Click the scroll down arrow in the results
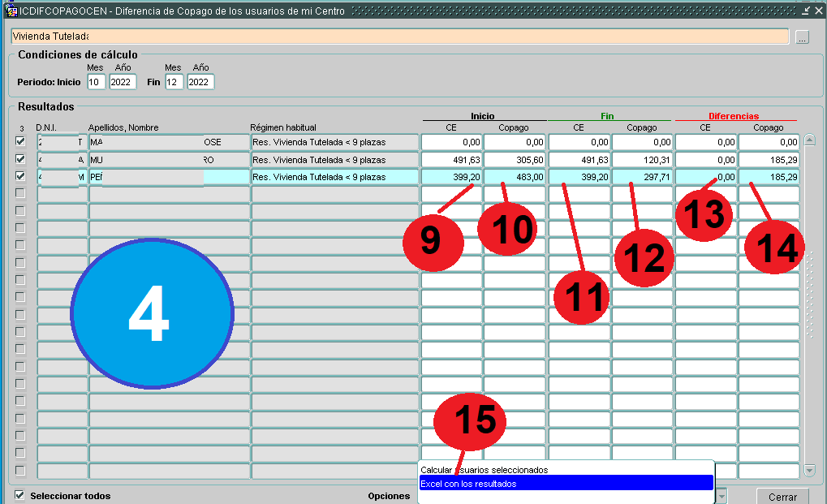The height and width of the screenshot is (504, 827). tap(809, 471)
